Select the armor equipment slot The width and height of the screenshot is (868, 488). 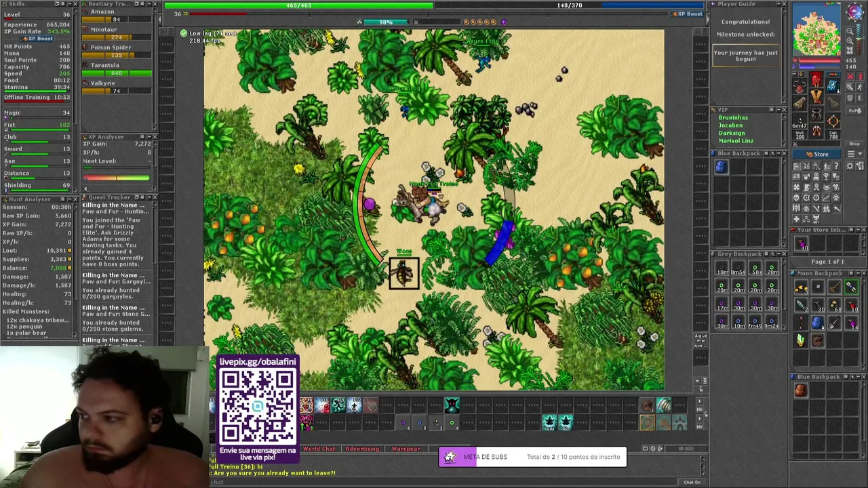click(816, 97)
